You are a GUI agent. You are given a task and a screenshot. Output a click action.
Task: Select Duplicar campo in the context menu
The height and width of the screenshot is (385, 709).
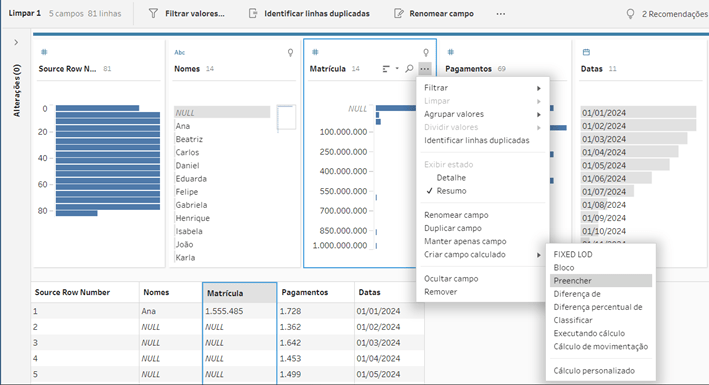click(453, 228)
